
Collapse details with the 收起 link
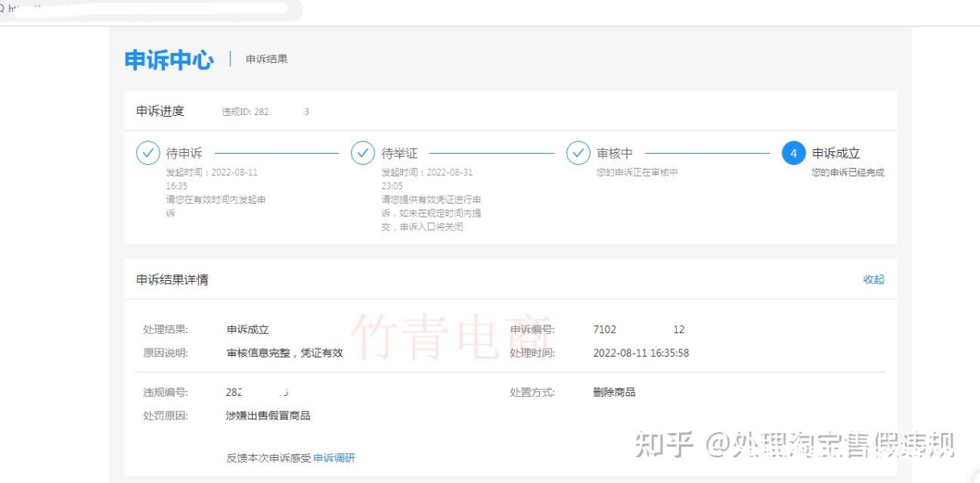coord(873,279)
